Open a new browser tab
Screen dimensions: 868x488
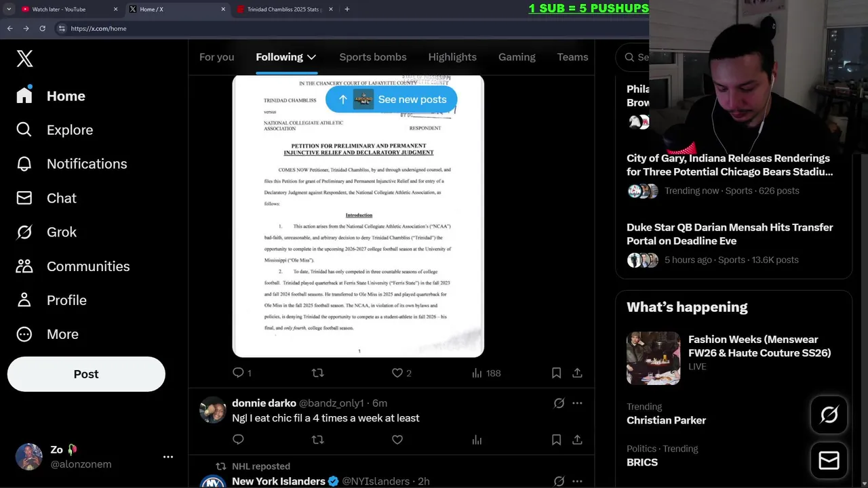pos(347,9)
